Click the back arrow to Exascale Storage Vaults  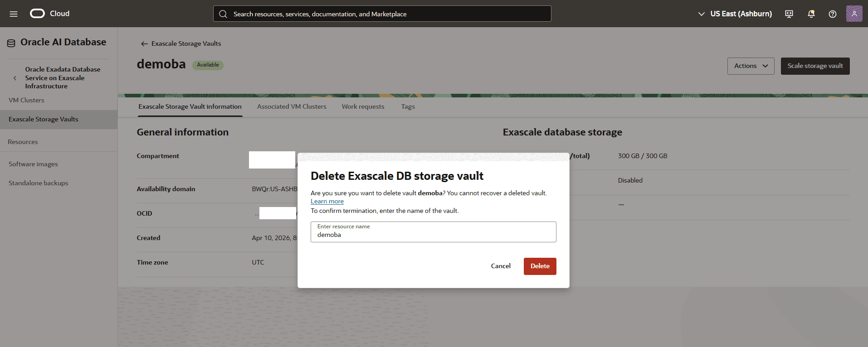(144, 44)
